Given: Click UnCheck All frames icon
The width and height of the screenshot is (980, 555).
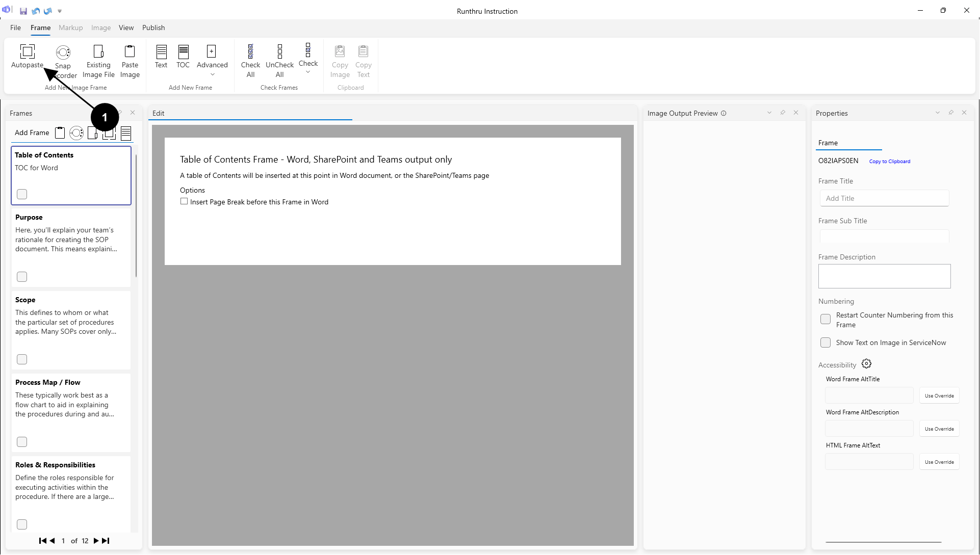Looking at the screenshot, I should point(279,51).
